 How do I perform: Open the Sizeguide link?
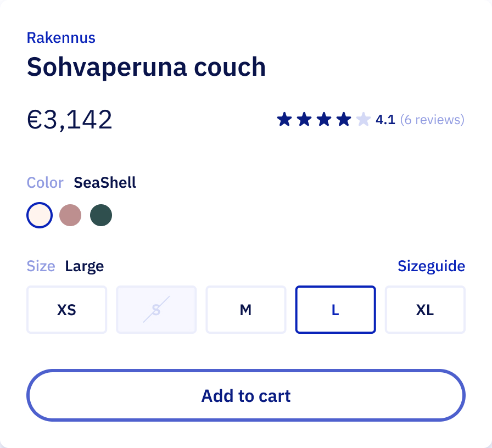(432, 266)
